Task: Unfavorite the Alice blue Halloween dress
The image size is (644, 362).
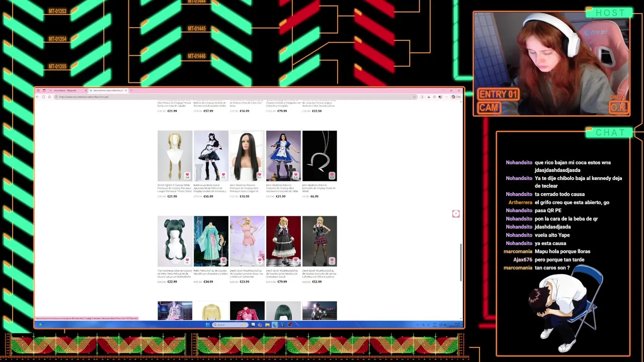Action: [x=296, y=175]
